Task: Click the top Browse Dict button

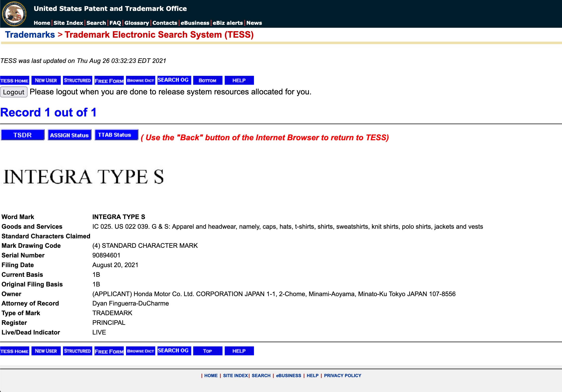Action: pyautogui.click(x=141, y=80)
